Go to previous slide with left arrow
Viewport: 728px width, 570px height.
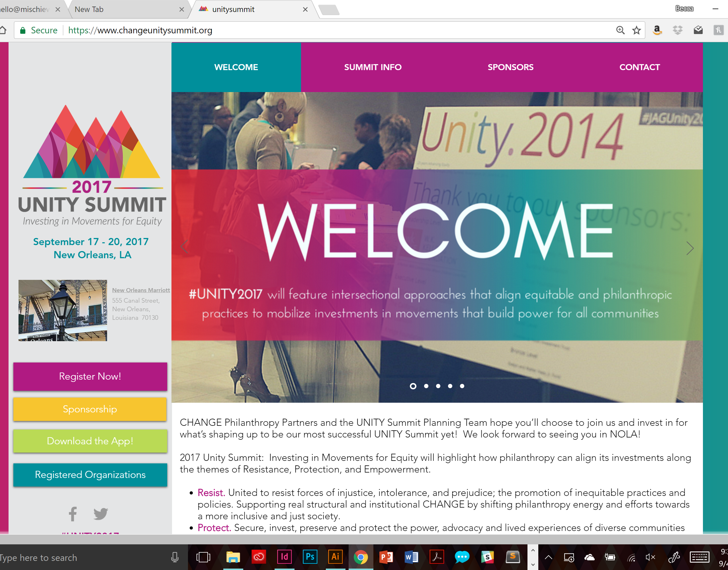[x=184, y=247]
